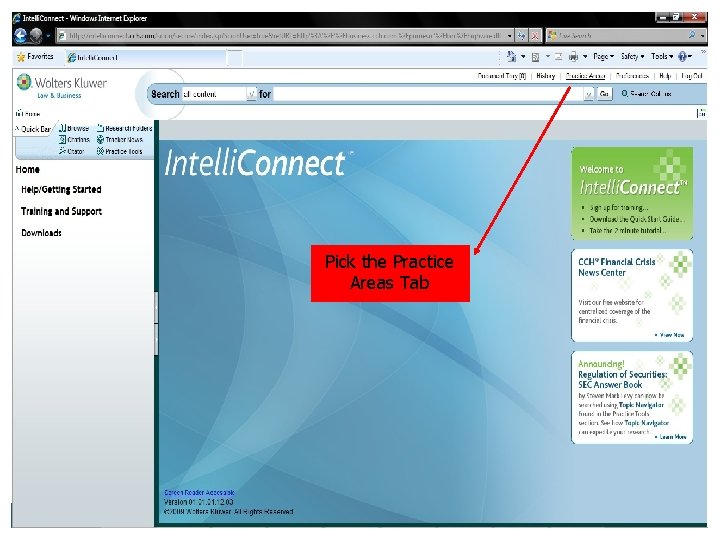Click the Screen Reader Accessible link
This screenshot has height=540, width=720.
pyautogui.click(x=199, y=492)
